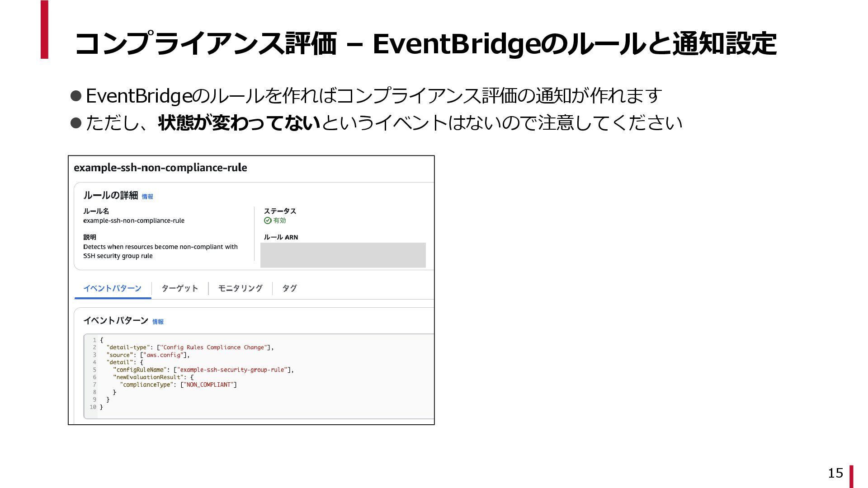Switch to the ターゲット tab
The height and width of the screenshot is (488, 868).
(179, 288)
